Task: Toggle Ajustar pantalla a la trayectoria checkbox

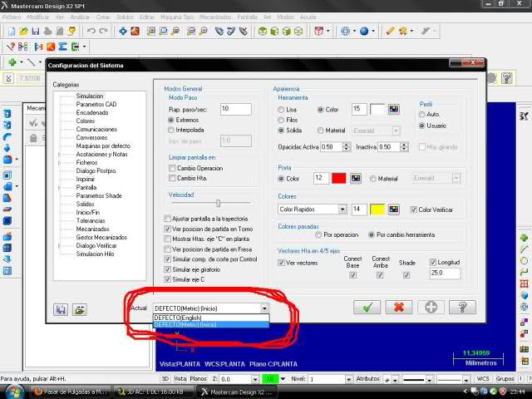Action: pos(167,219)
